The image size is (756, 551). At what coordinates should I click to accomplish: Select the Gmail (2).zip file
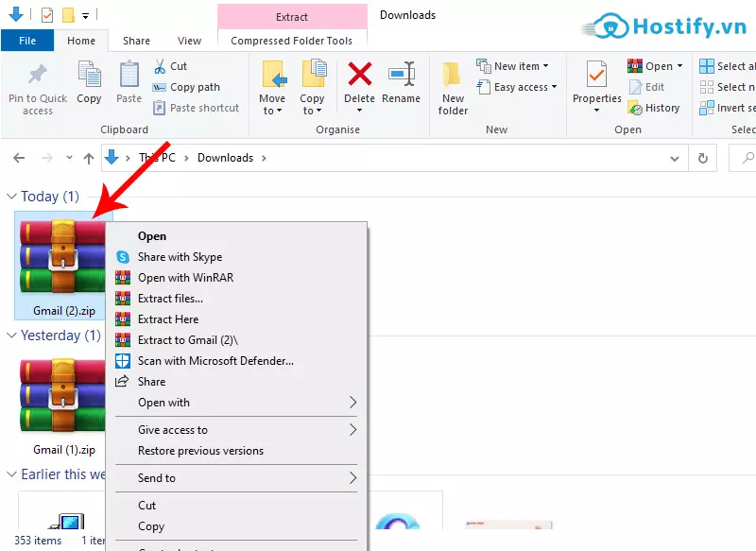point(62,266)
